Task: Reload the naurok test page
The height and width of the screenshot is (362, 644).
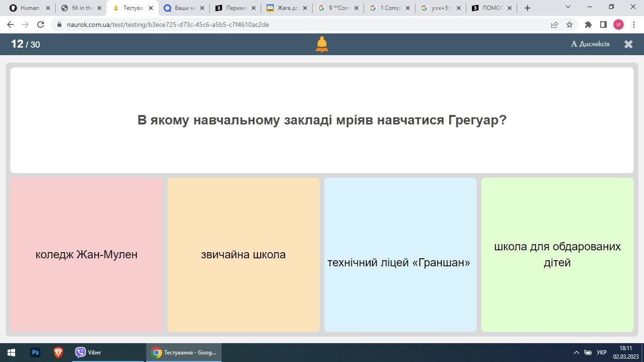Action: [41, 25]
